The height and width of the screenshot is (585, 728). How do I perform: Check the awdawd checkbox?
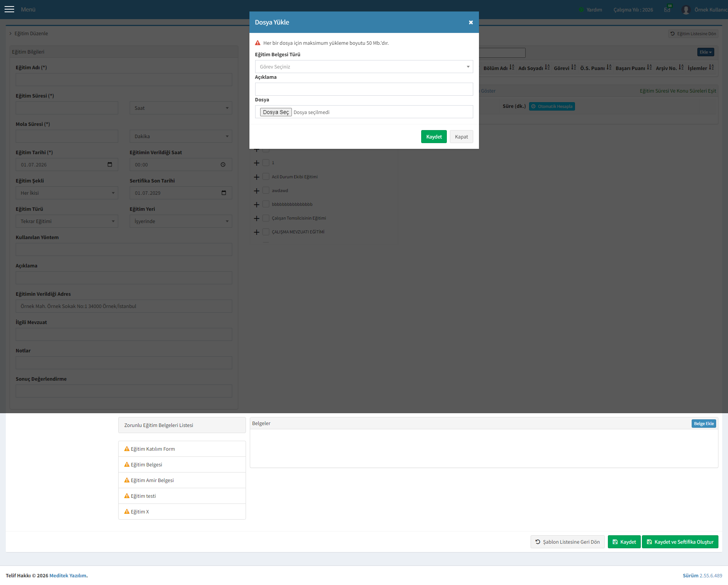[x=266, y=190]
